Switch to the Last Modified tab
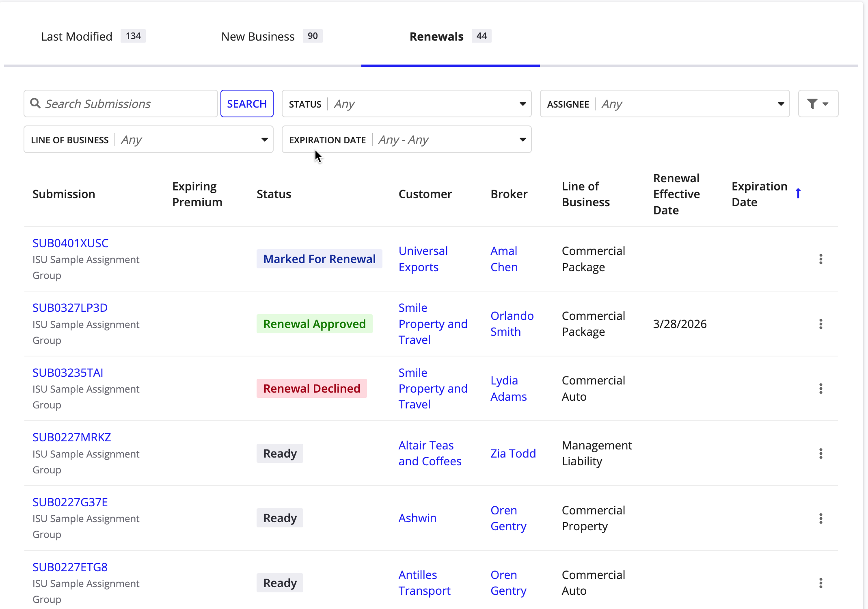Viewport: 868px width, 609px height. 93,37
